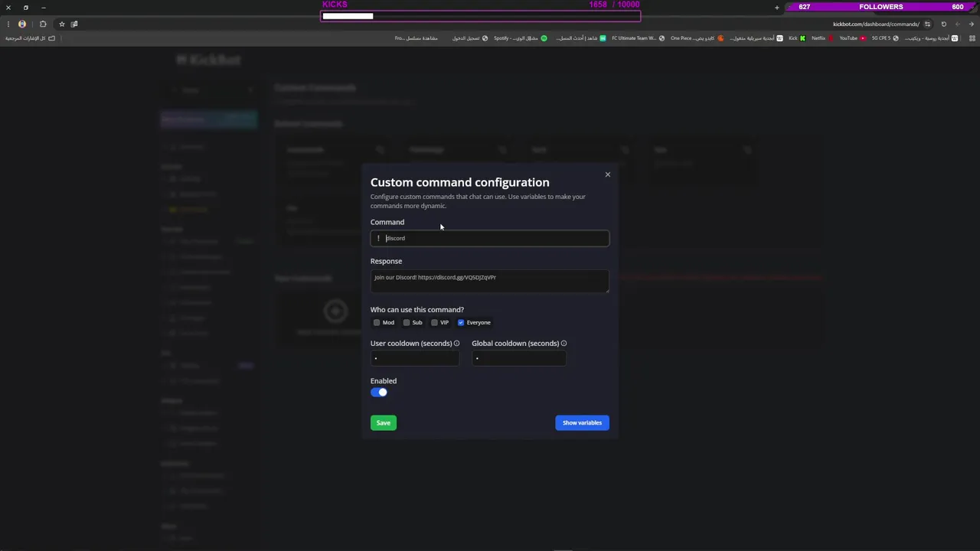
Task: Open the 5G CPE 5 bookmark
Action: pos(885,38)
